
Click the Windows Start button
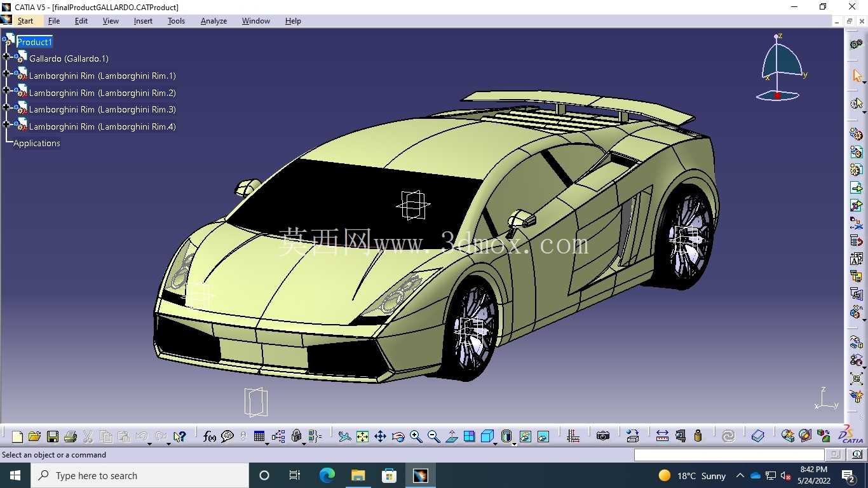pos(15,475)
